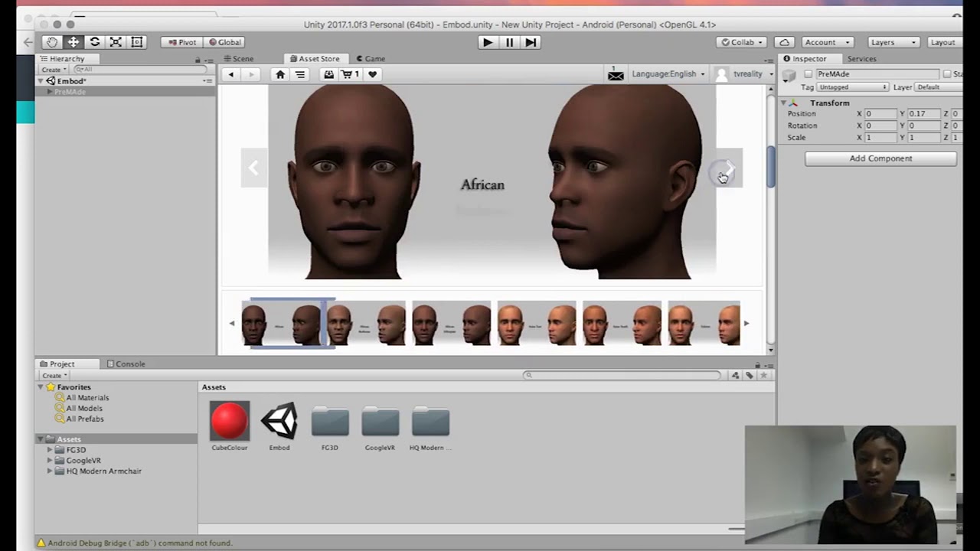The image size is (980, 551).
Task: Edit the PreMAde name field in the Inspector
Action: tap(877, 74)
